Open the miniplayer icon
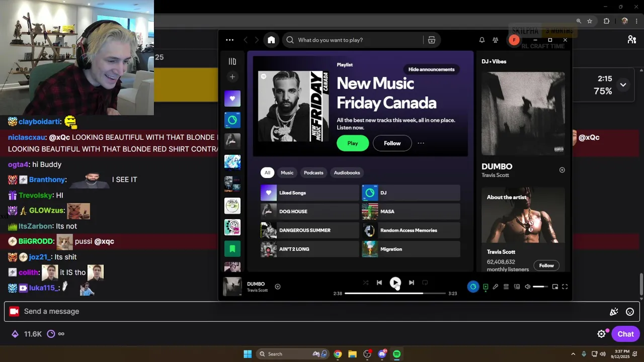644x362 pixels. tap(555, 287)
